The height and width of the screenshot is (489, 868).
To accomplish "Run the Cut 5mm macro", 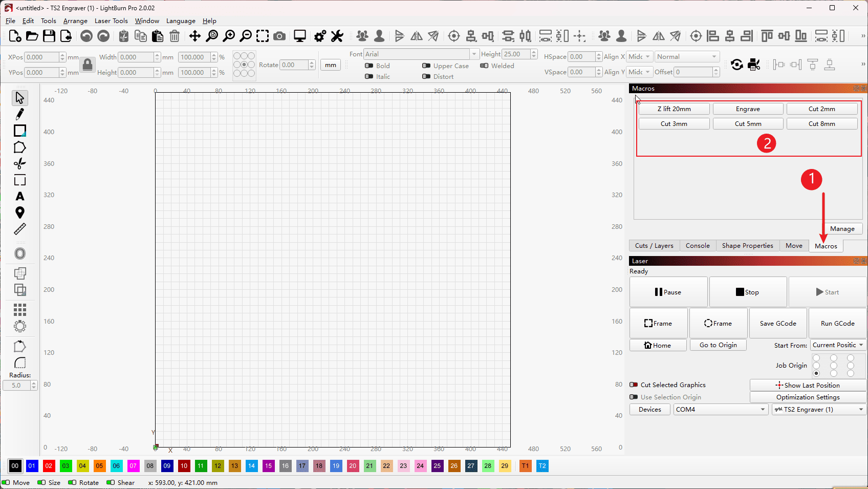I will 748,124.
